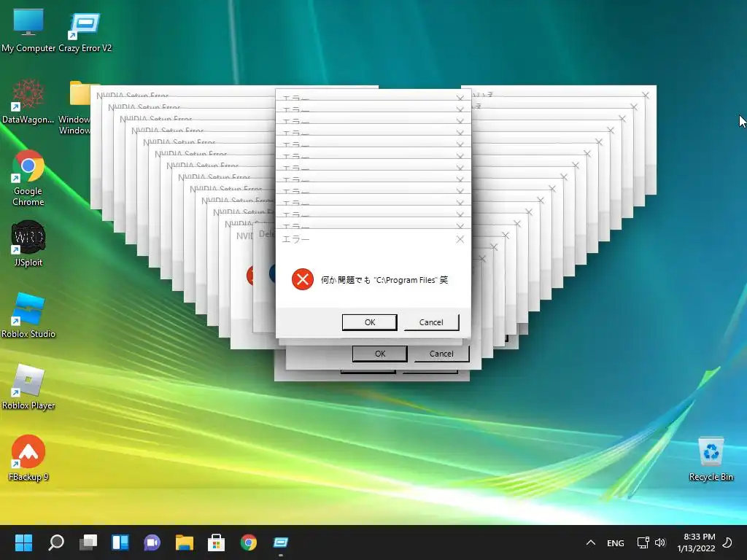Select the Roblox Player desktop shortcut

pyautogui.click(x=28, y=386)
